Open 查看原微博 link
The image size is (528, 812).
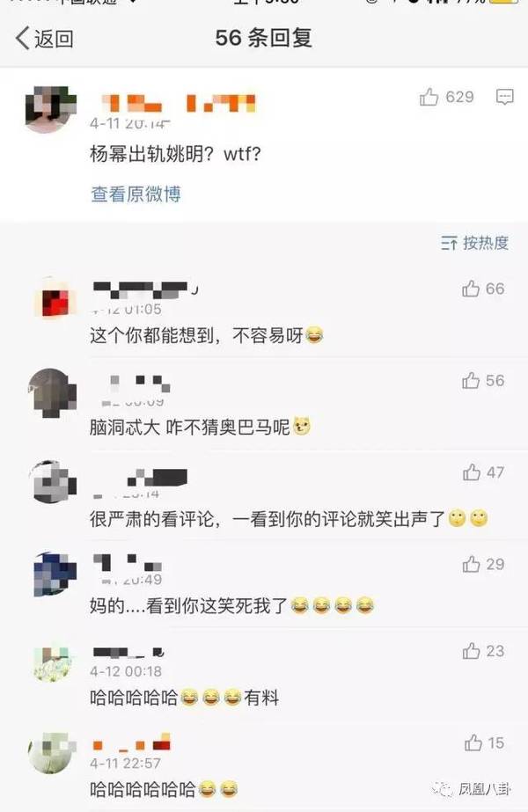pyautogui.click(x=136, y=194)
